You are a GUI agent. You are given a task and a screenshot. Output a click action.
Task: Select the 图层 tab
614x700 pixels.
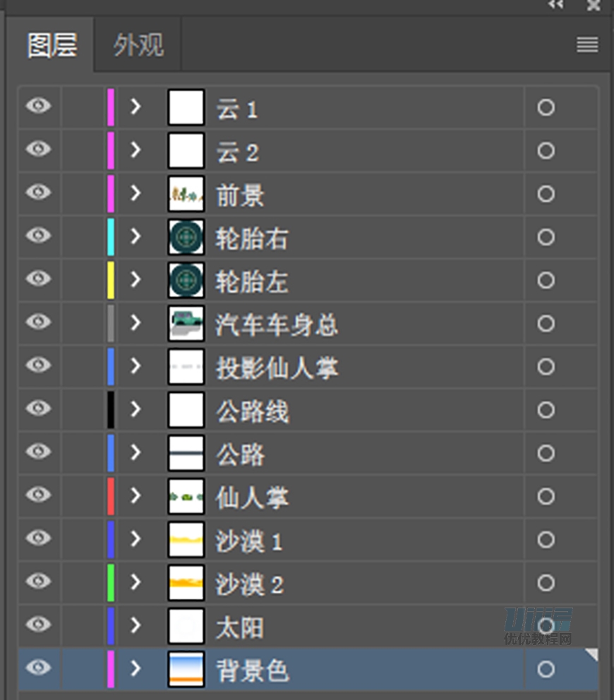pos(51,44)
